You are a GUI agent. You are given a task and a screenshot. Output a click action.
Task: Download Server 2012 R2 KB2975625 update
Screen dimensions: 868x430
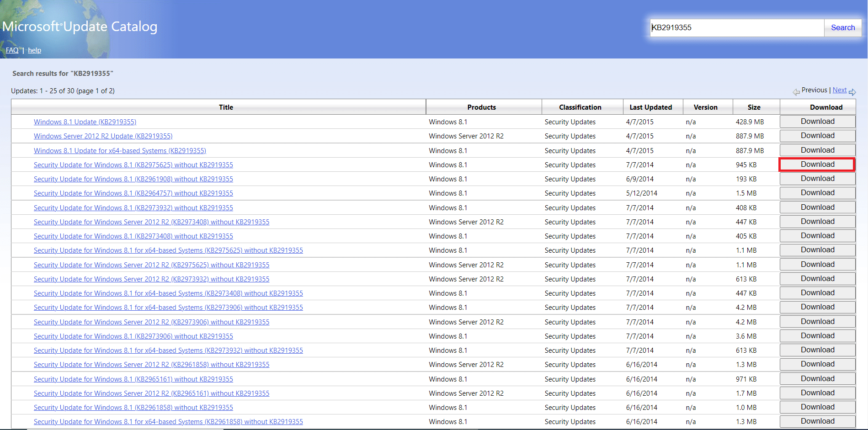(817, 265)
